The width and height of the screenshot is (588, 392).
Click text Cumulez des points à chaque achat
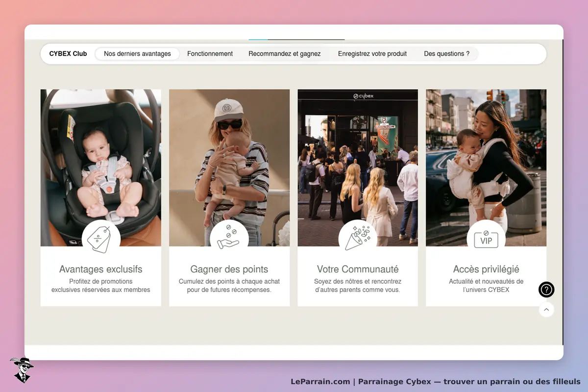[x=229, y=286]
